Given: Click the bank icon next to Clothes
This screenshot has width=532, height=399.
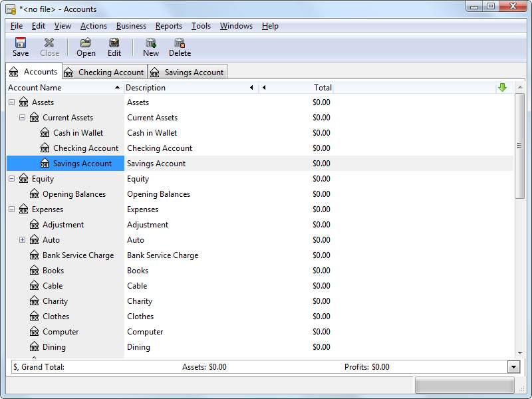Looking at the screenshot, I should tap(35, 316).
